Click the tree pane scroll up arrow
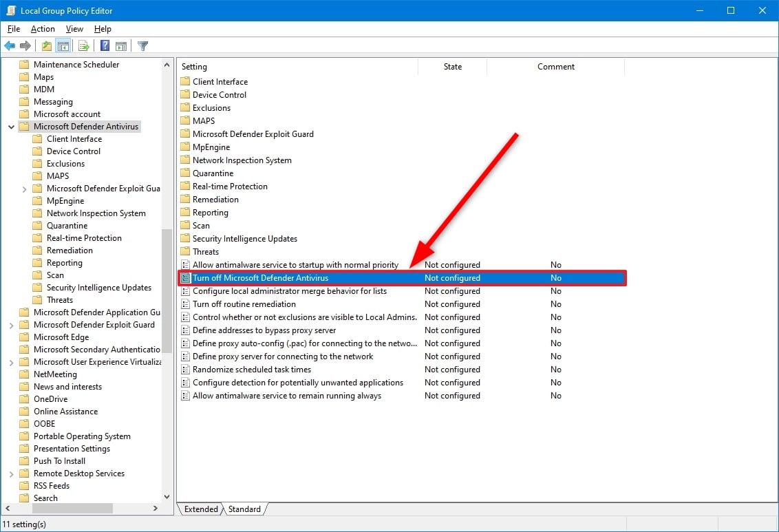779x532 pixels. tap(167, 65)
